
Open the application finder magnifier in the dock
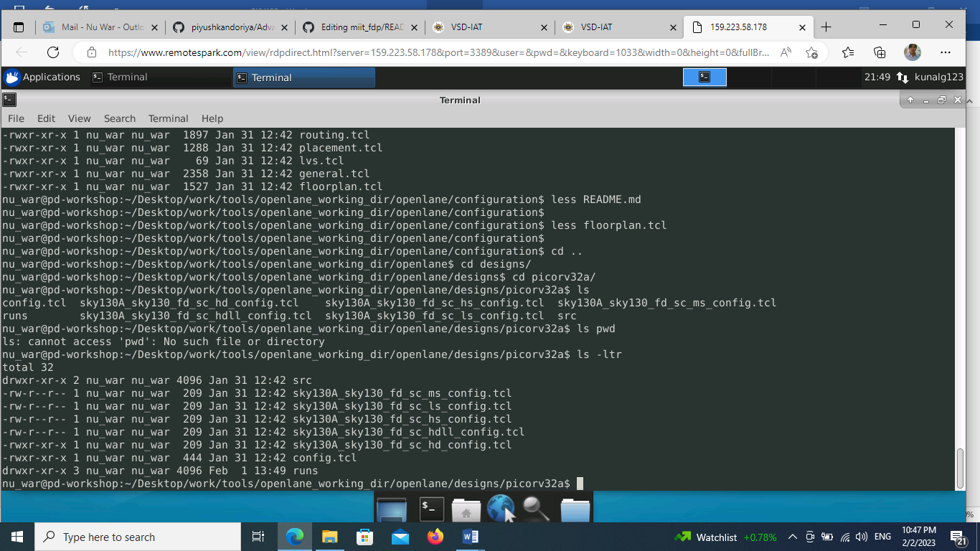pyautogui.click(x=534, y=508)
